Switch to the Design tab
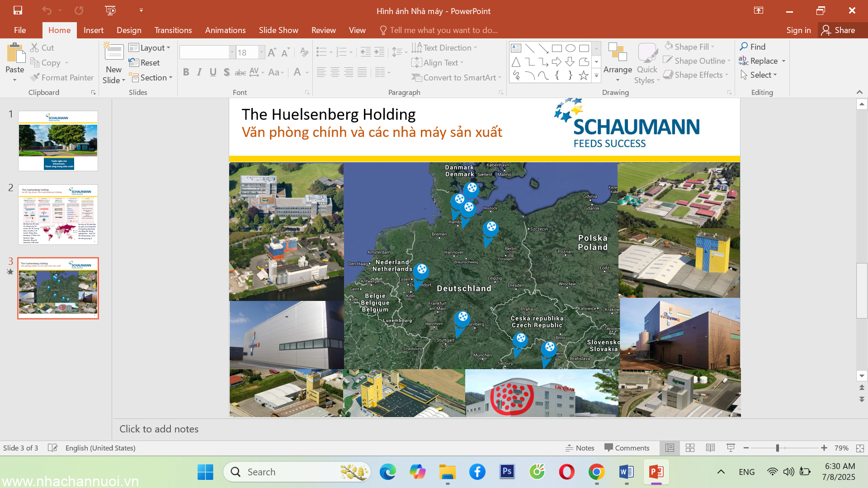The image size is (868, 488). (129, 30)
